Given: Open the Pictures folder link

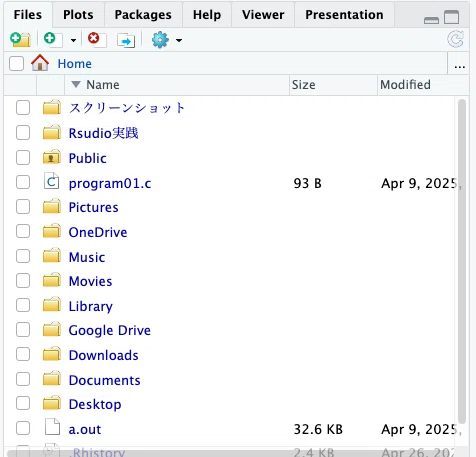Looking at the screenshot, I should (93, 207).
